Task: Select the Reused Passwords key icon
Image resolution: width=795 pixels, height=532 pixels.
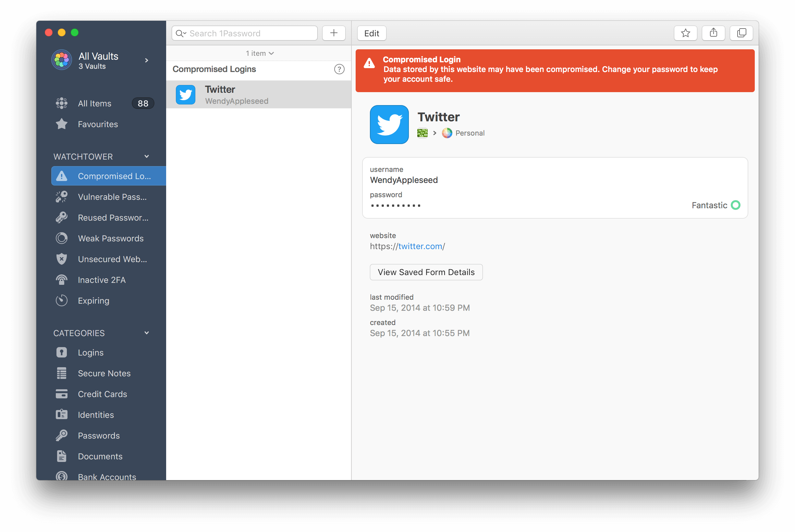Action: (61, 217)
